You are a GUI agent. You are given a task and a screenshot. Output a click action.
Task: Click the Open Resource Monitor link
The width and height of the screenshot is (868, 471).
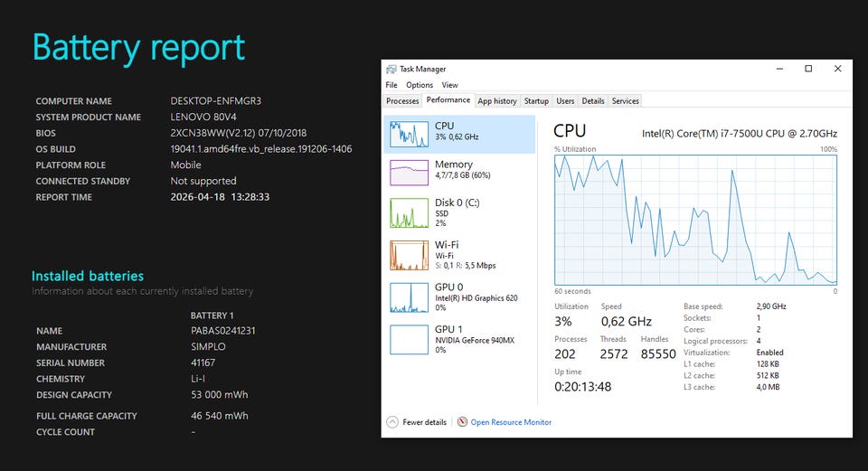click(511, 422)
